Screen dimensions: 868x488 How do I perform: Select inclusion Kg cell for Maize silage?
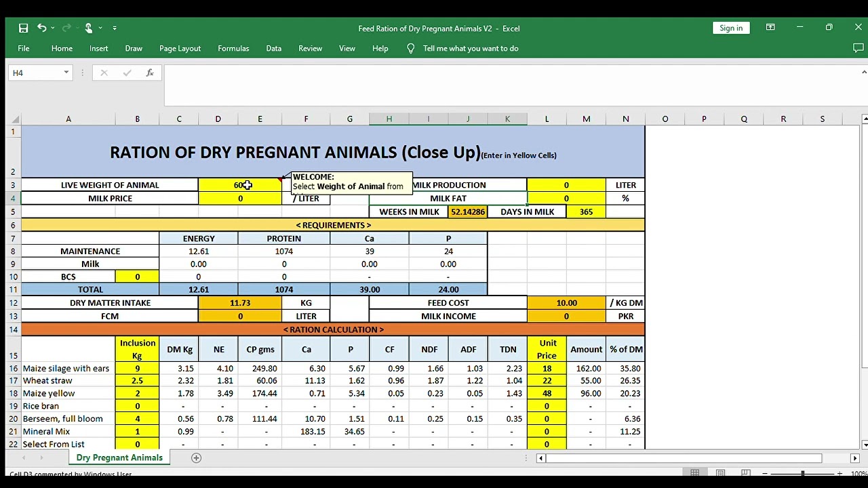tap(137, 369)
